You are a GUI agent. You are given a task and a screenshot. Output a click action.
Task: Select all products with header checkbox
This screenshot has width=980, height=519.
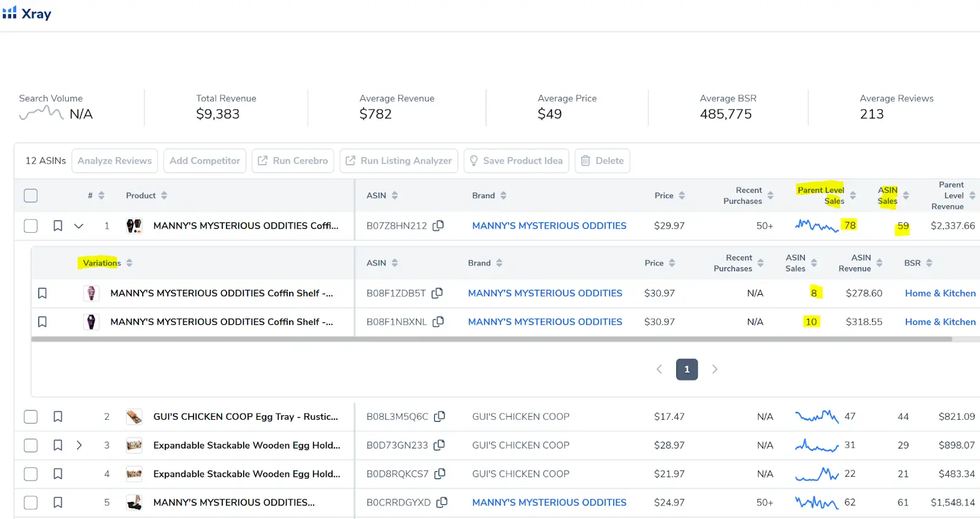coord(31,195)
